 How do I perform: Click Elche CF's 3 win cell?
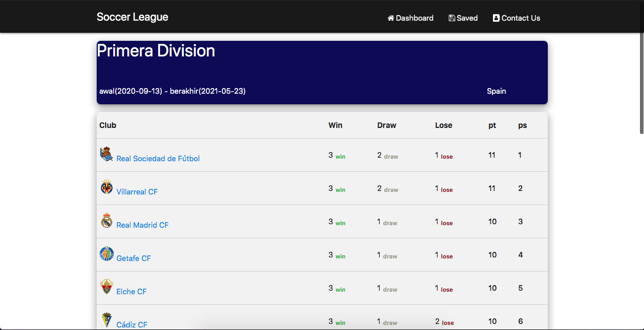337,289
